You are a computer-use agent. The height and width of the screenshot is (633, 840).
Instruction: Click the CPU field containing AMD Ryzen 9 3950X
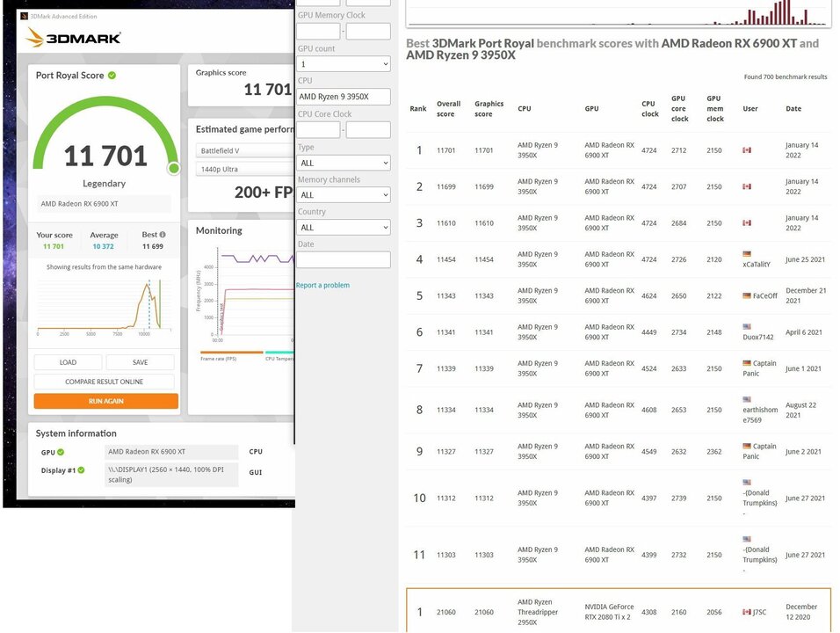coord(343,97)
